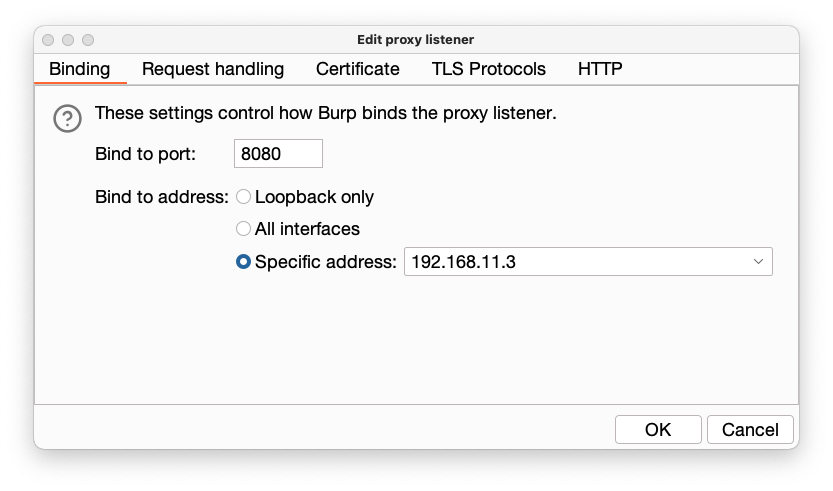
Task: Switch to the Binding tab
Action: tap(79, 69)
